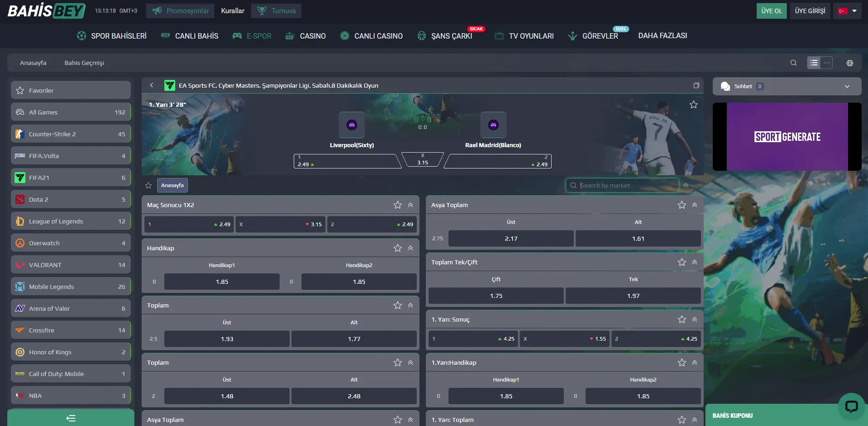Favorite the 1.Yarı:Handikap market
Image resolution: width=868 pixels, height=426 pixels.
point(682,362)
